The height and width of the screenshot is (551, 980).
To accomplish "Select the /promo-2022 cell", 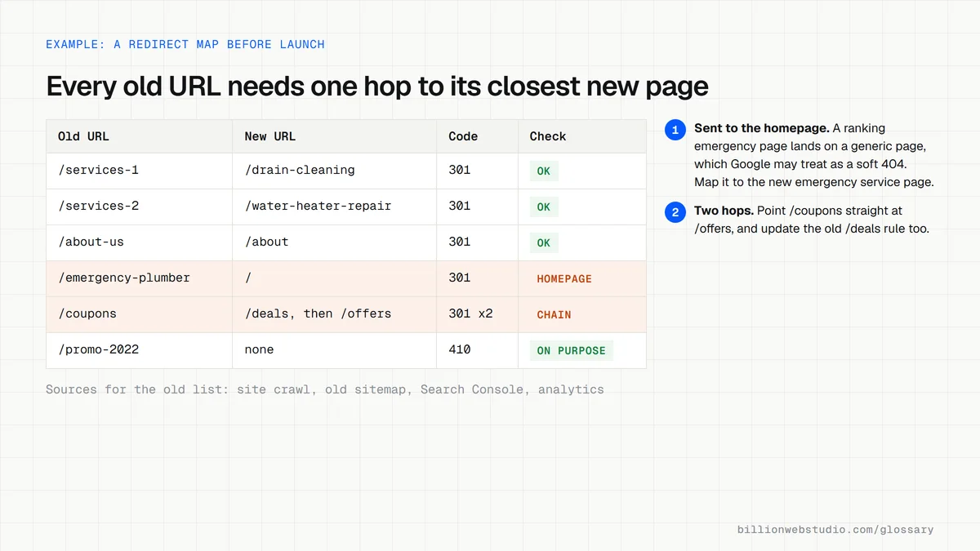I will [139, 350].
